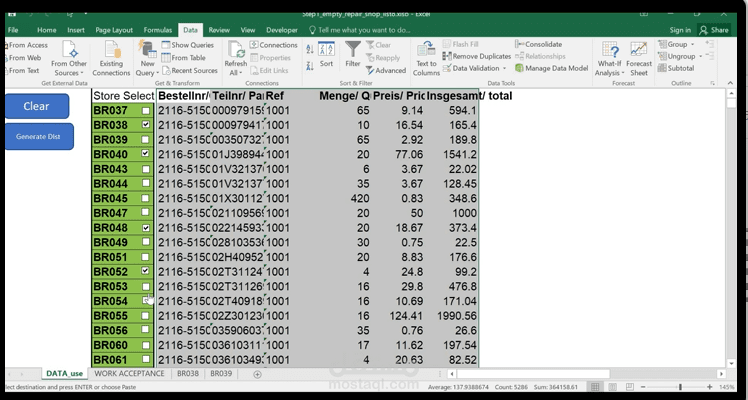Select the Store Select header cell

(123, 96)
